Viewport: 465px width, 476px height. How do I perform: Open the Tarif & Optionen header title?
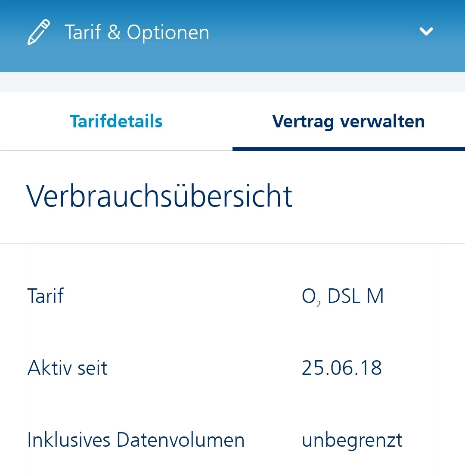(x=137, y=32)
